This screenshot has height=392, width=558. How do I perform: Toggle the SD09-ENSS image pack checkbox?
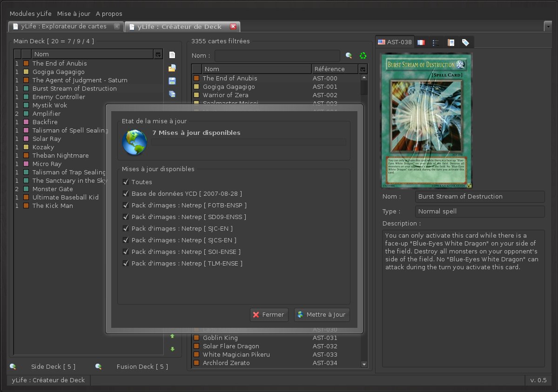point(126,217)
